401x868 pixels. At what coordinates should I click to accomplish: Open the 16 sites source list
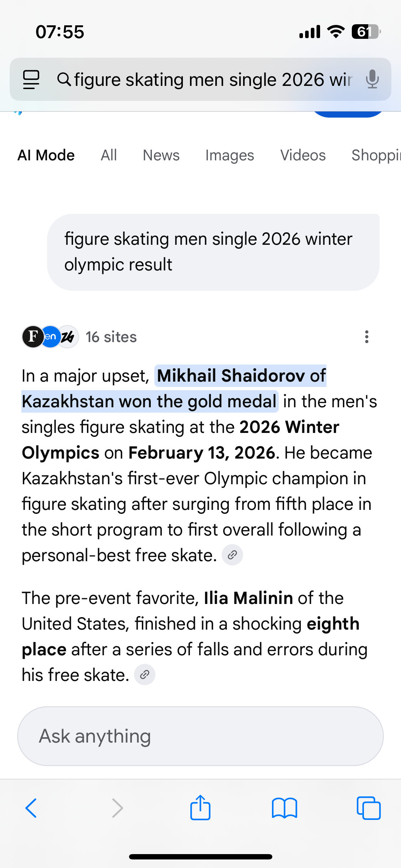point(111,337)
